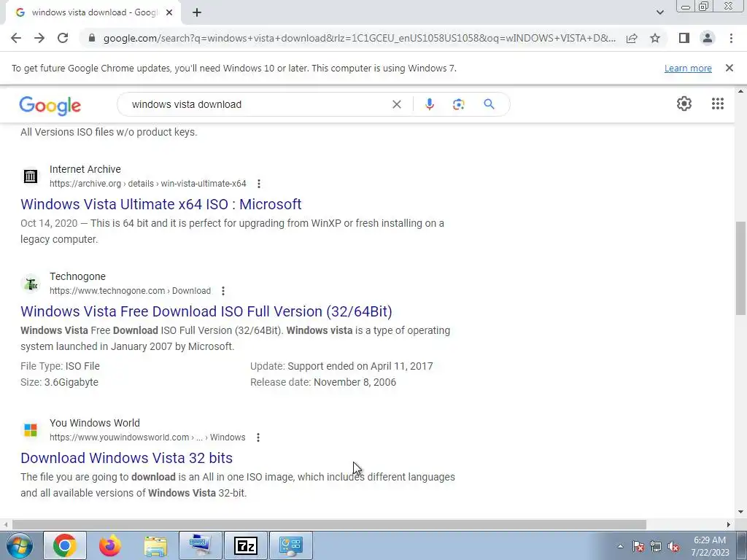This screenshot has width=747, height=560.
Task: Click the You Windows World favicon
Action: tap(31, 430)
